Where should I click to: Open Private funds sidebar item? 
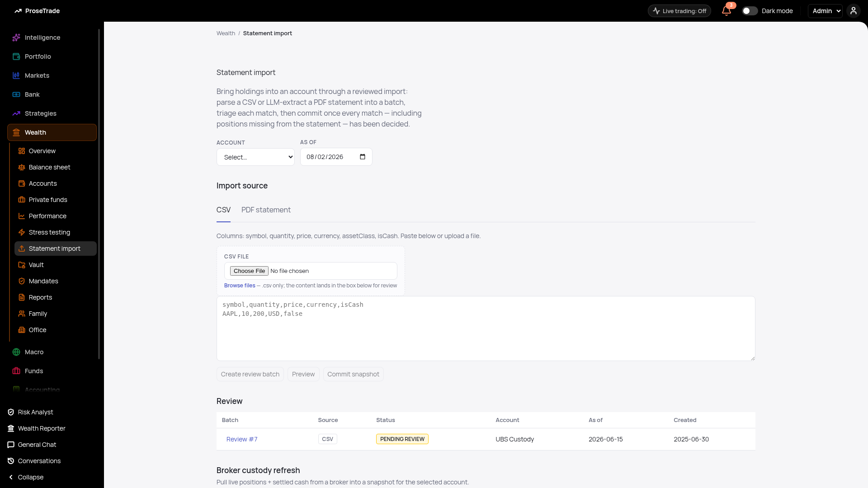click(56, 200)
